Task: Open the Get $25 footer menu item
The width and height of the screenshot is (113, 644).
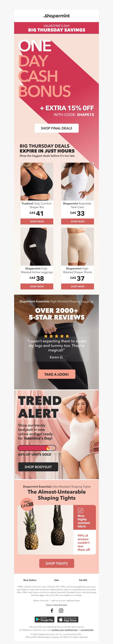Action: coord(83,580)
